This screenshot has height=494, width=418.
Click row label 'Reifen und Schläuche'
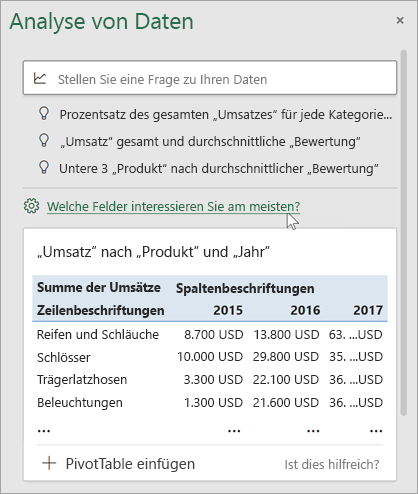pos(98,335)
